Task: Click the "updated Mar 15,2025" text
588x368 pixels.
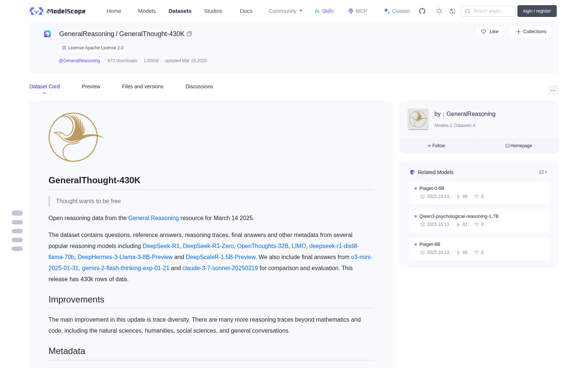Action: 186,61
